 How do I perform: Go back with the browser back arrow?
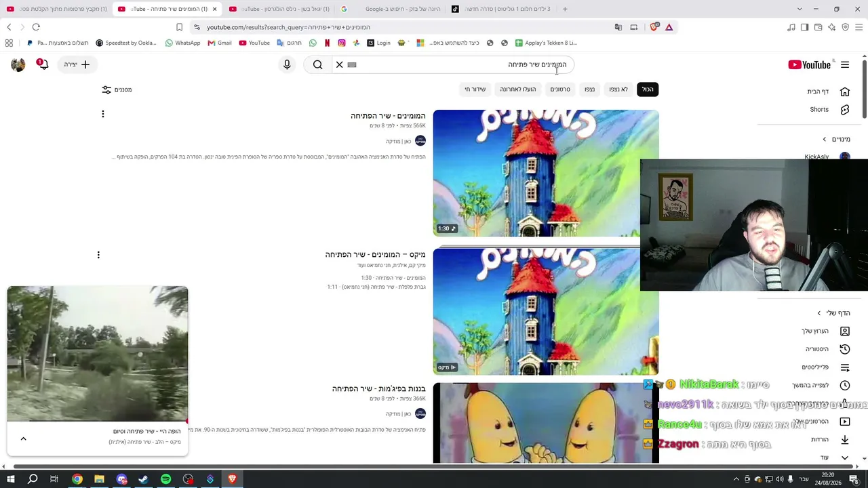tap(9, 27)
